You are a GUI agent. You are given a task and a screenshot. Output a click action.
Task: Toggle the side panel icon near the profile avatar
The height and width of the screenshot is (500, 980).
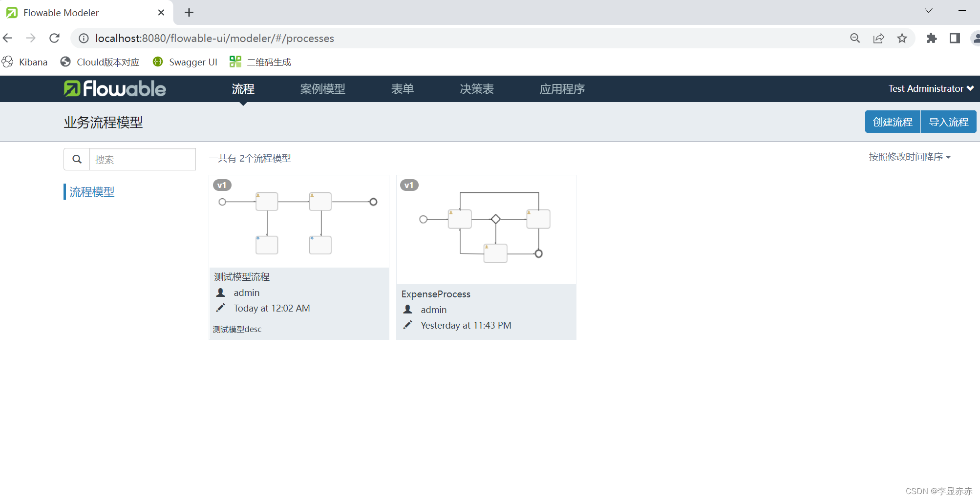pyautogui.click(x=954, y=38)
